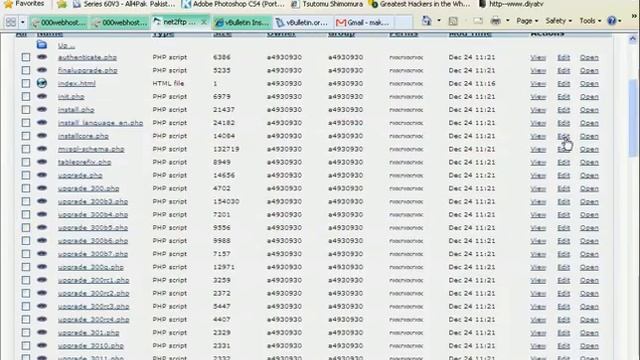Screen dimensions: 640x360
Task: Open Tsutomu Shimomura favorites bar link
Action: (x=328, y=4)
